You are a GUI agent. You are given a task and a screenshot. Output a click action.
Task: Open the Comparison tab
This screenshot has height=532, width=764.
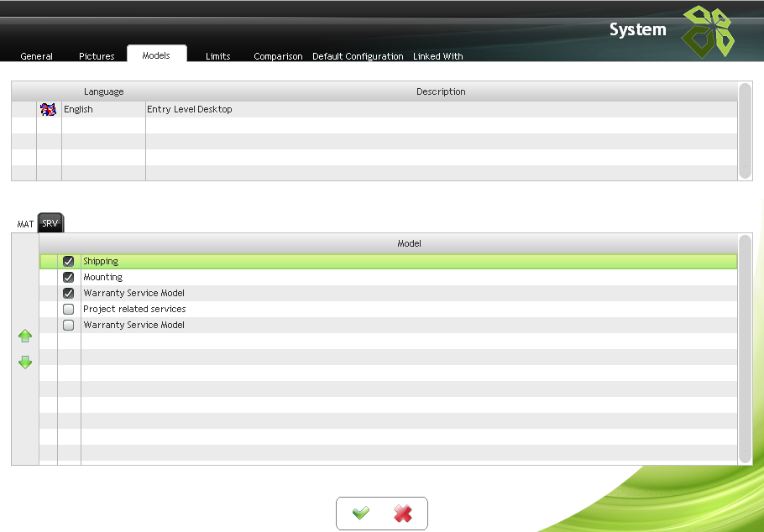point(278,56)
